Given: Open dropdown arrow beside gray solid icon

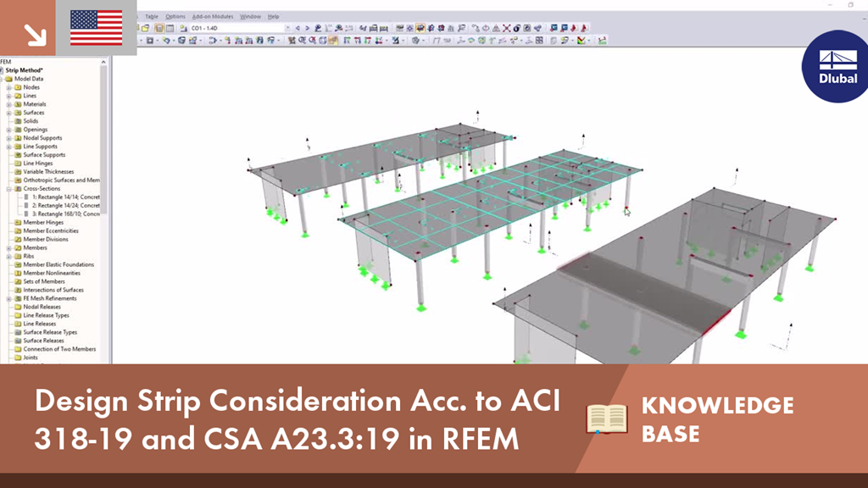Looking at the screenshot, I should (x=423, y=41).
